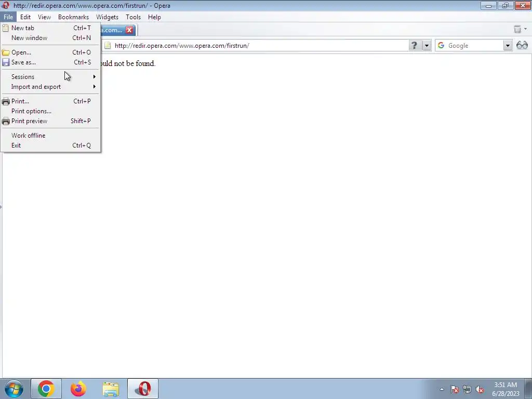This screenshot has width=532, height=399.
Task: Open the Widgets menu
Action: tap(107, 17)
